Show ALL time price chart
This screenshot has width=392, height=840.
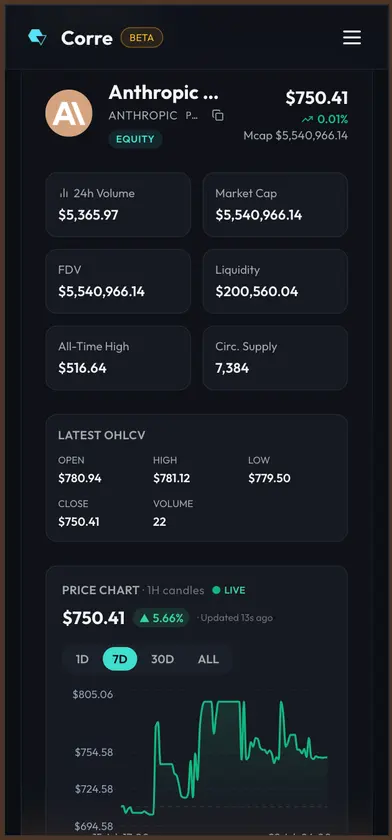(x=208, y=659)
